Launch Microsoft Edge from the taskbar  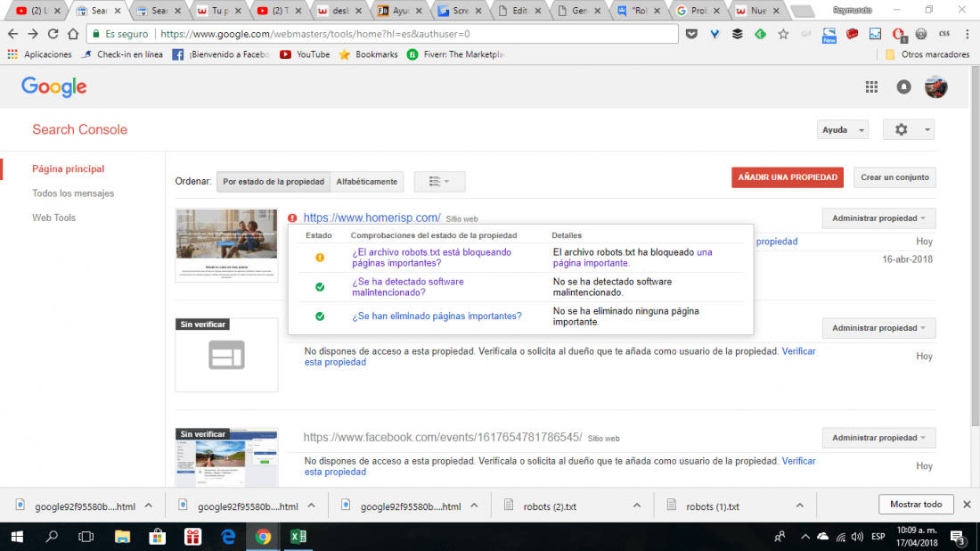[x=228, y=537]
